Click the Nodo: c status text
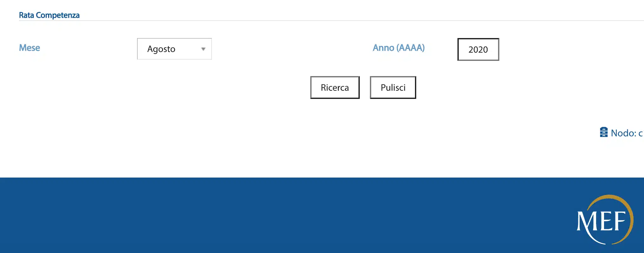 (x=627, y=133)
